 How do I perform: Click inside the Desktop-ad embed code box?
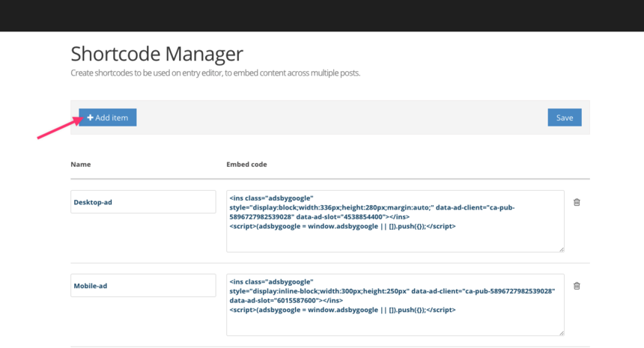(395, 239)
